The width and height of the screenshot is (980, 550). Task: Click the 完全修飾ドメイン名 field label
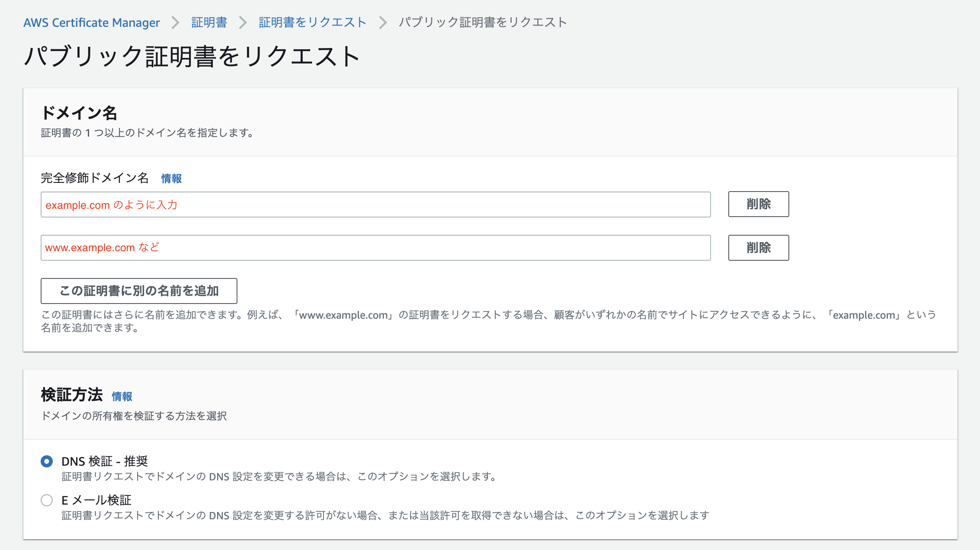pyautogui.click(x=95, y=178)
